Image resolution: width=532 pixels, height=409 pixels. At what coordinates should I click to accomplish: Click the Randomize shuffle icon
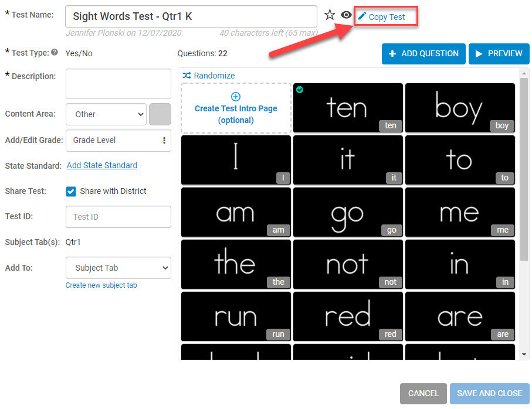187,75
